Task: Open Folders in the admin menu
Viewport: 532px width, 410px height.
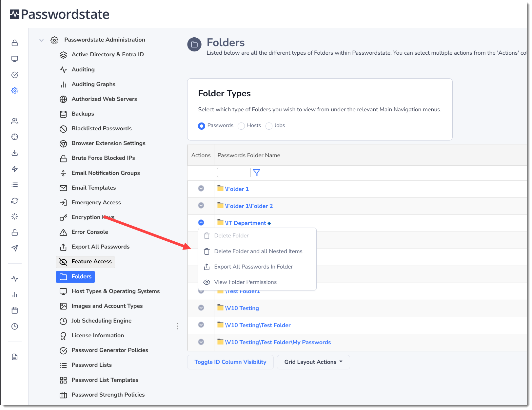Action: [x=75, y=277]
